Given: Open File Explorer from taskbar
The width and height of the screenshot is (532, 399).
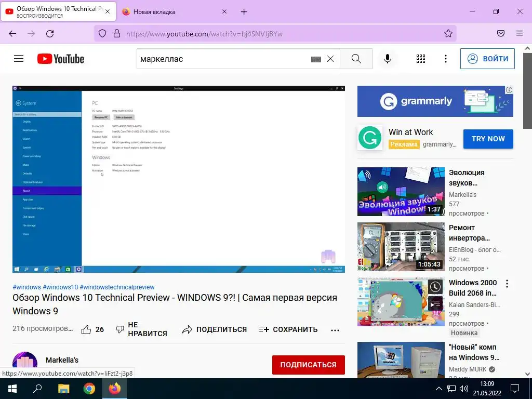Looking at the screenshot, I should click(x=63, y=389).
